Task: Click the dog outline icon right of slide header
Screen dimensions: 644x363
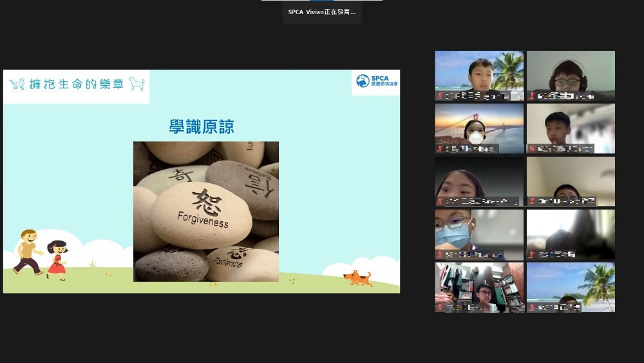Action: (136, 84)
